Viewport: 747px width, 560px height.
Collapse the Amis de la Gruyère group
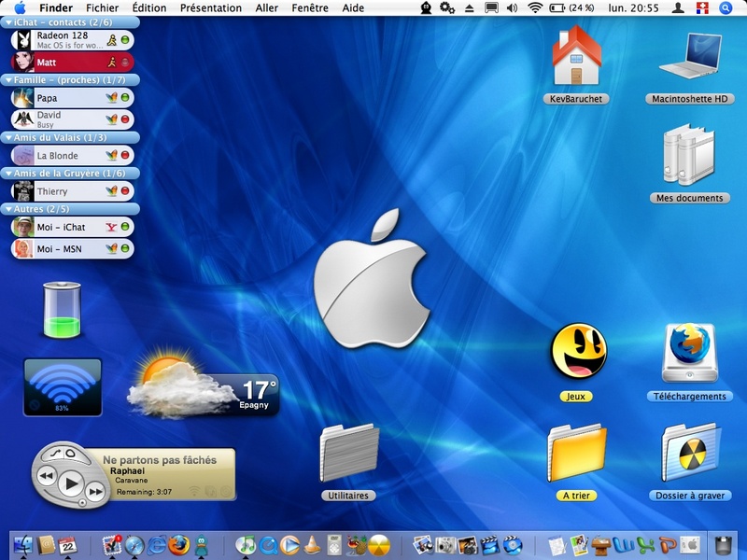point(8,174)
